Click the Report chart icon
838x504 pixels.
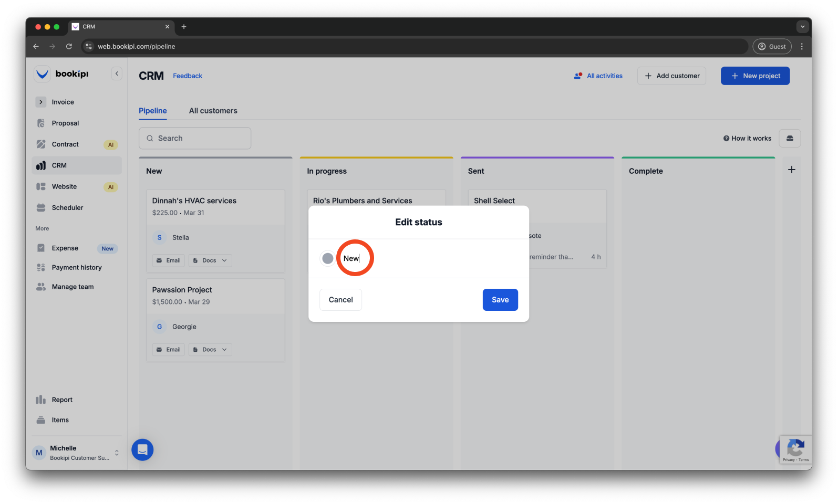pos(41,400)
